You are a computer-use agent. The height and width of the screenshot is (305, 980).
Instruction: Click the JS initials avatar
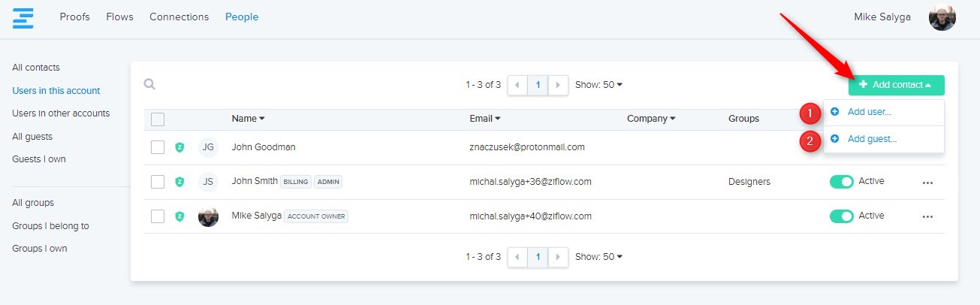[x=208, y=182]
